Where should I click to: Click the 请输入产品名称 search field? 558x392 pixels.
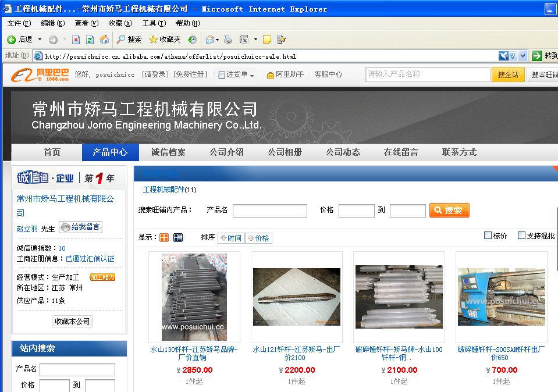tap(428, 74)
